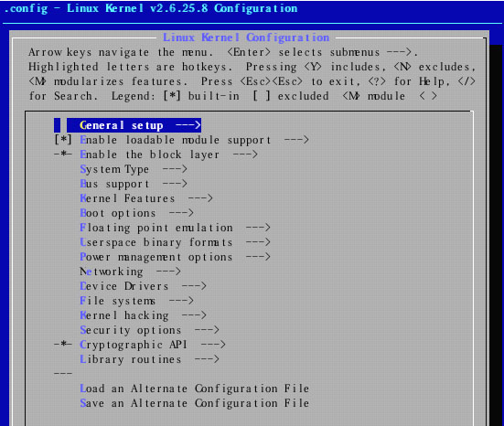Click Save an Alternate Configuration File
504x426 pixels.
(195, 403)
